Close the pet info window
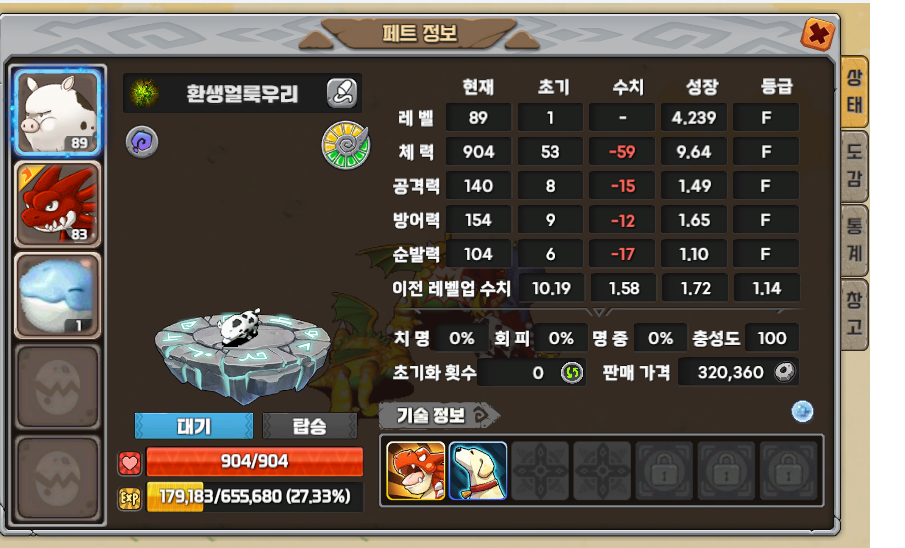This screenshot has height=548, width=905. pyautogui.click(x=817, y=33)
